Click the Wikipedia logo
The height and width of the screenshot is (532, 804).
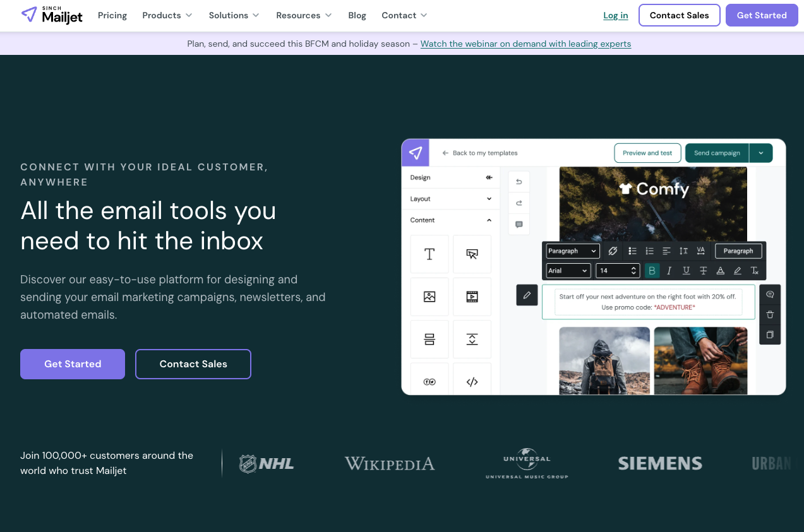(390, 464)
